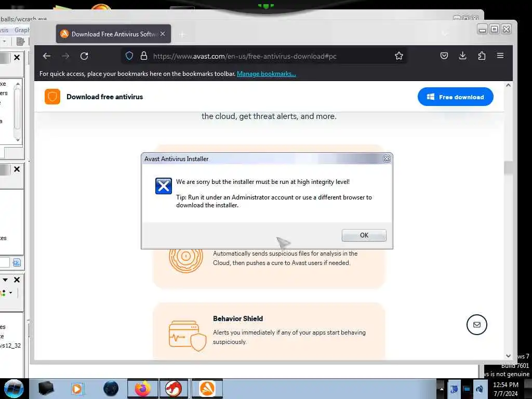Show hidden system tray icons
Viewport: 532px width, 399px height.
coord(442,389)
